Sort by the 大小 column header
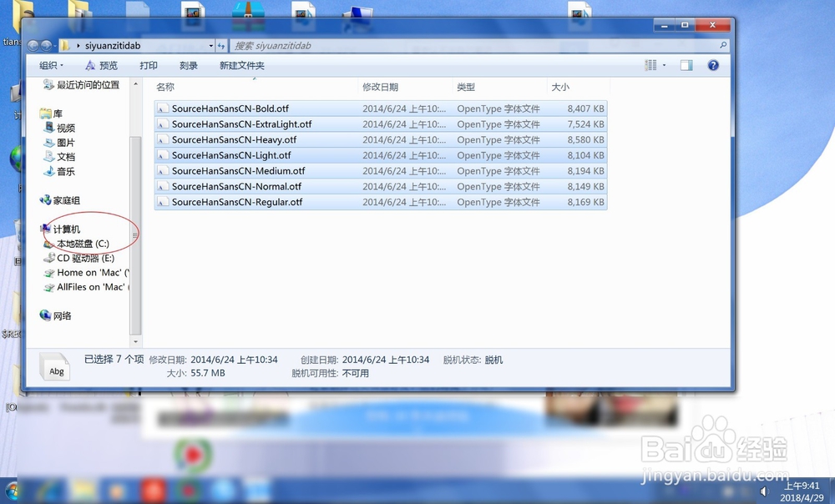Viewport: 835px width, 504px height. click(578, 87)
